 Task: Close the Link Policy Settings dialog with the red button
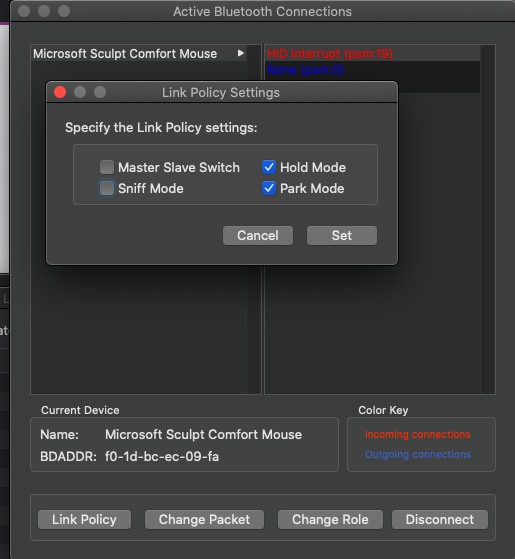point(60,92)
